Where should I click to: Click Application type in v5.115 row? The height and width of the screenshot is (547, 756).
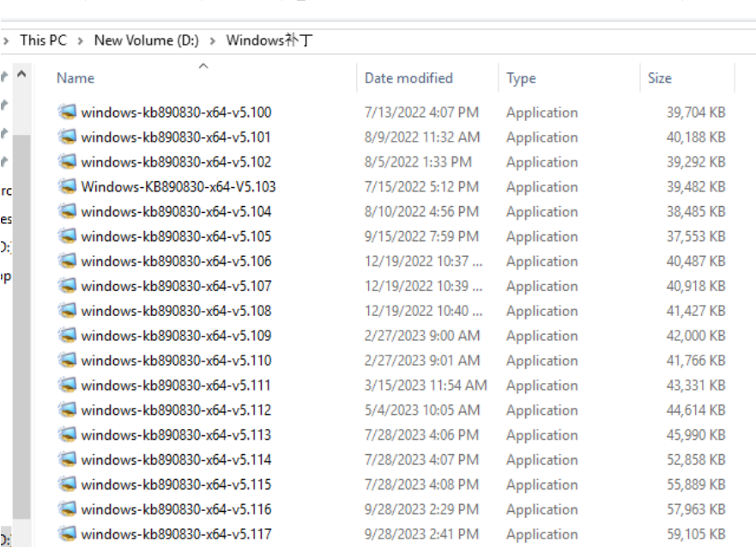point(542,485)
